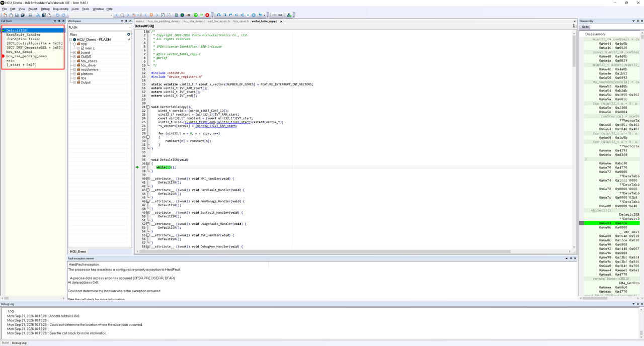Screen dimensions: 644x346
Task: Open the Debug menu
Action: pos(45,9)
